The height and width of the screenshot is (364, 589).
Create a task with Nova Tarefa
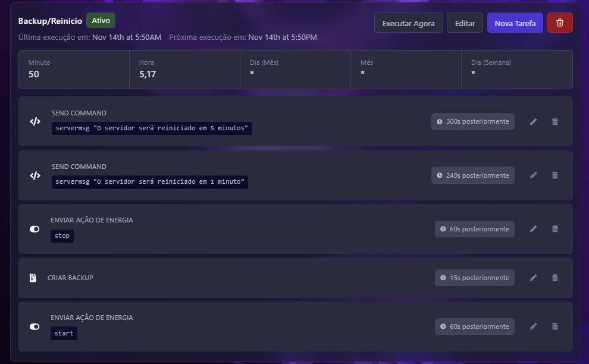pos(515,23)
